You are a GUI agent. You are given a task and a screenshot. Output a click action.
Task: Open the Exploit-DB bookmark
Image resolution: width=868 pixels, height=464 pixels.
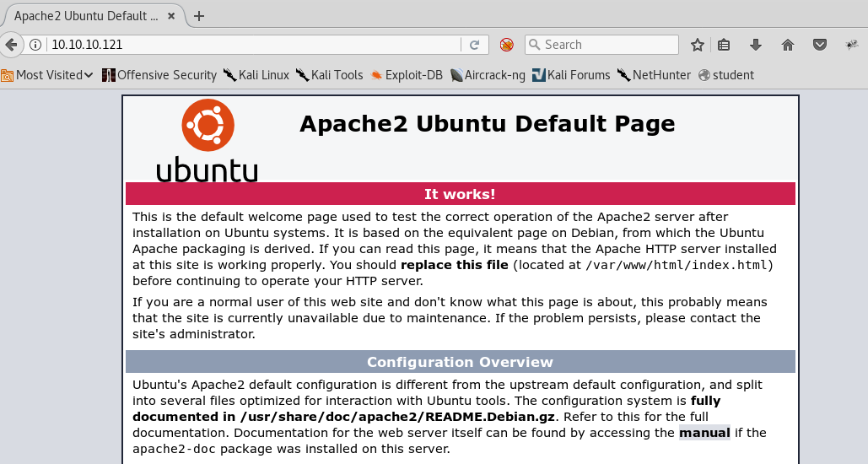[406, 75]
